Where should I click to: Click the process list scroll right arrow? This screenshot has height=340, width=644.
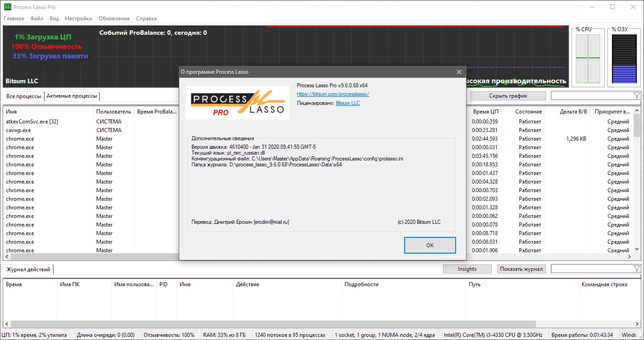pos(630,256)
